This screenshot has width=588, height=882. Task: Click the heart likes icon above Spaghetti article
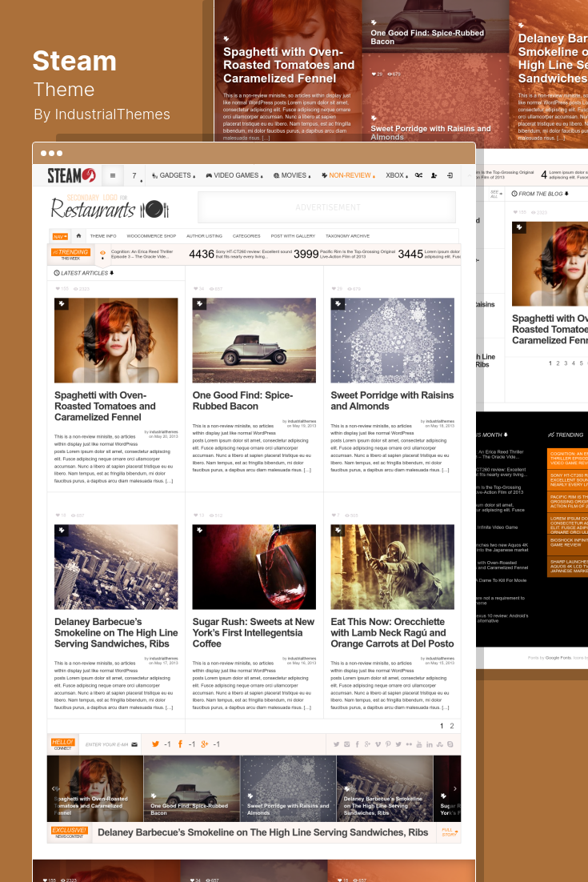58,289
